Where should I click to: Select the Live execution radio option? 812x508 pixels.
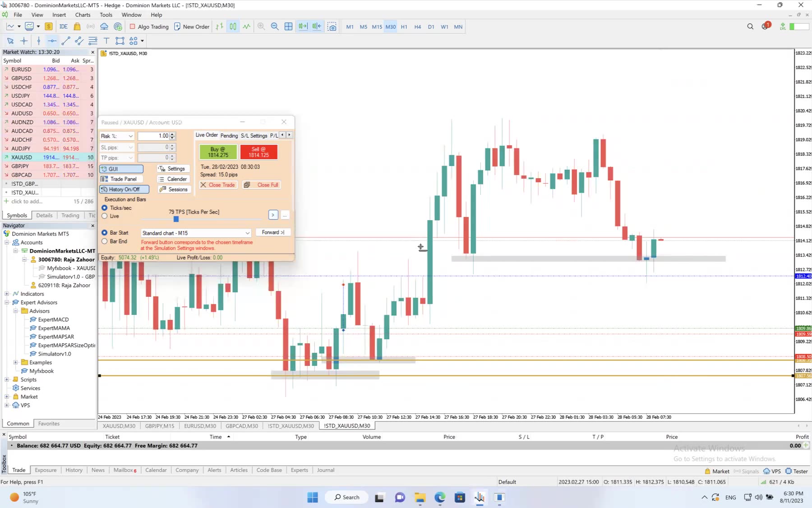(x=105, y=216)
